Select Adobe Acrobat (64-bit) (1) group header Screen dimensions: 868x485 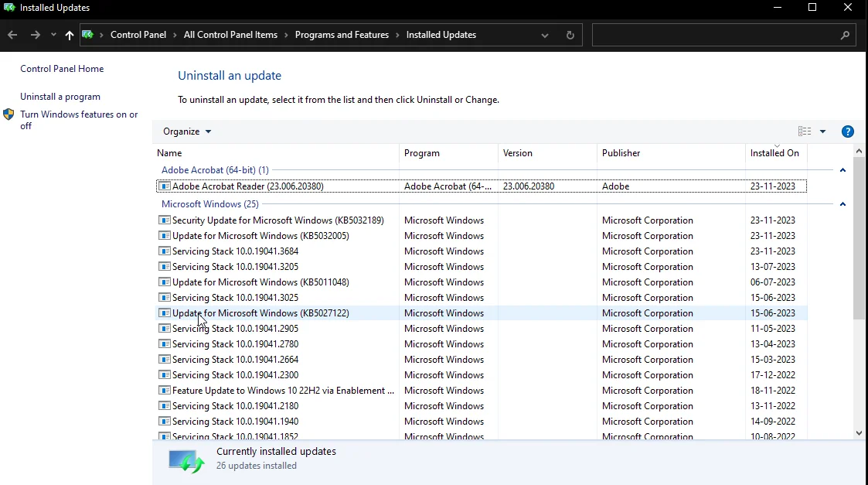(215, 170)
